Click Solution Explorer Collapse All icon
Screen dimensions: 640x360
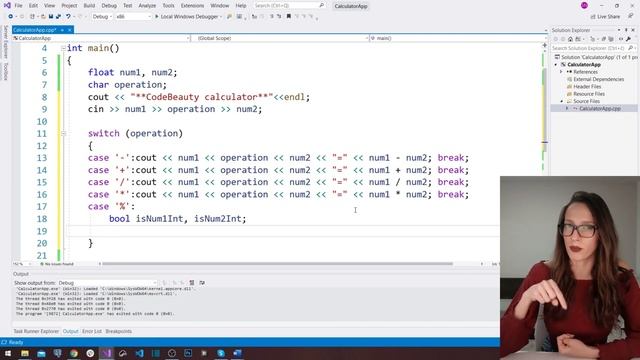[604, 39]
